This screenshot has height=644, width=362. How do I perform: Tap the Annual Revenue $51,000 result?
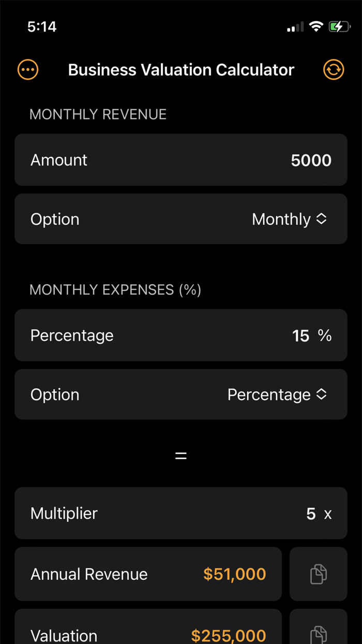[x=234, y=574]
